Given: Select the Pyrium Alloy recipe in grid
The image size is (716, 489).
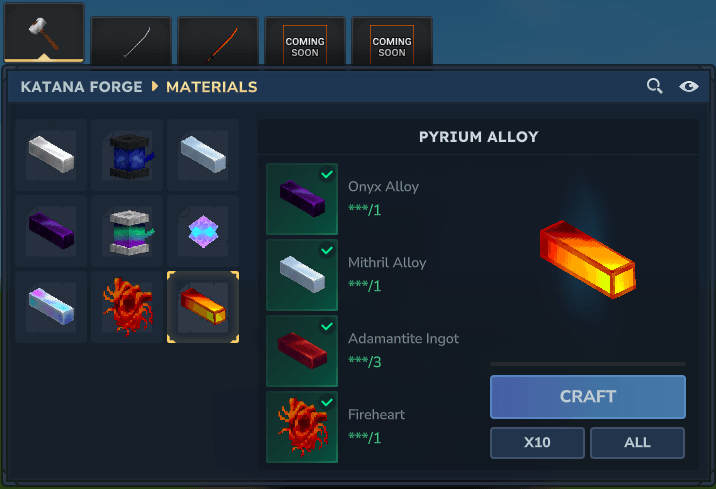Looking at the screenshot, I should pyautogui.click(x=203, y=307).
